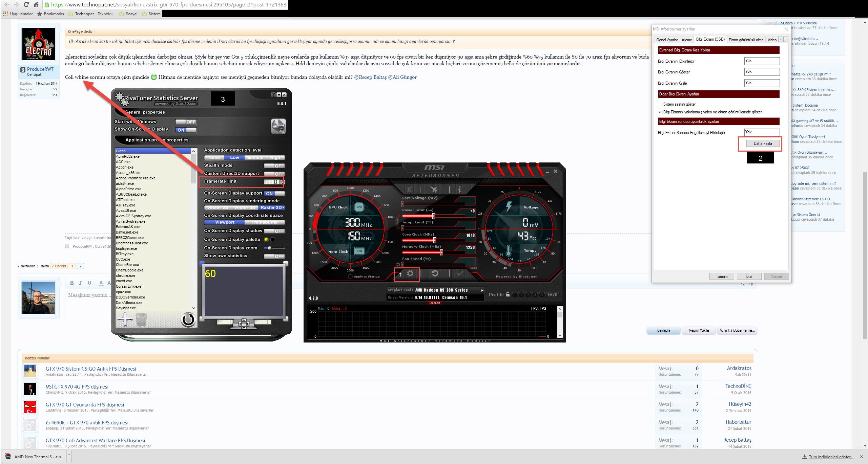The height and width of the screenshot is (464, 868).
Task: Click the reset circular arrow in Afterburner
Action: [x=435, y=273]
